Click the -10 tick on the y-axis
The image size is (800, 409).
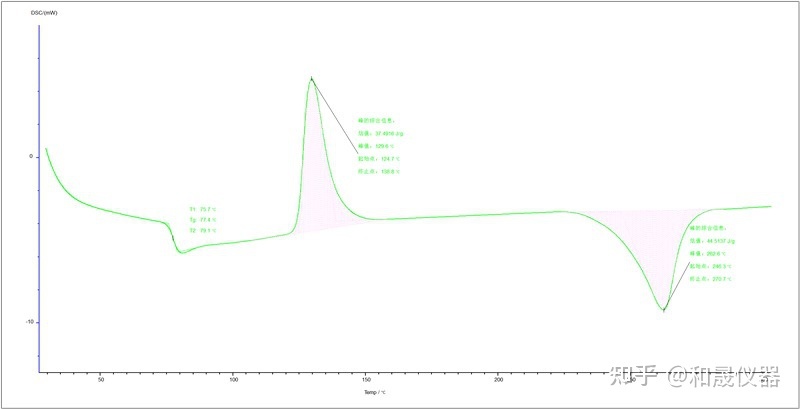pos(29,322)
